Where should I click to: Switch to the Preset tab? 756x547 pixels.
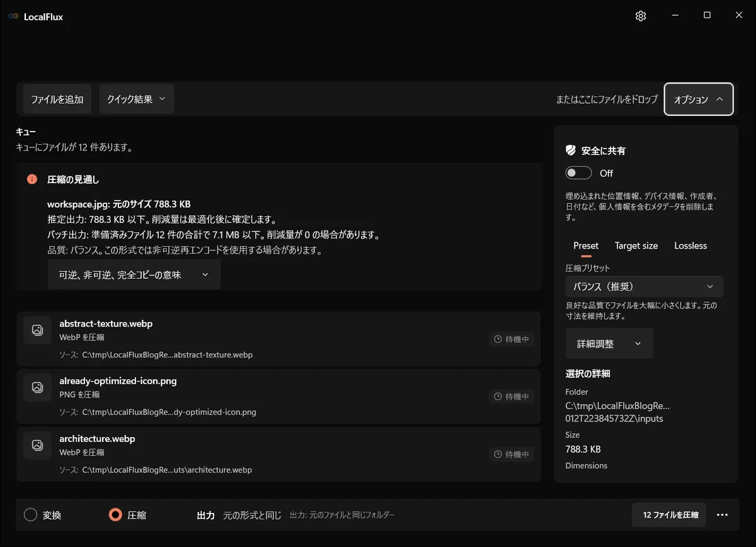click(586, 246)
